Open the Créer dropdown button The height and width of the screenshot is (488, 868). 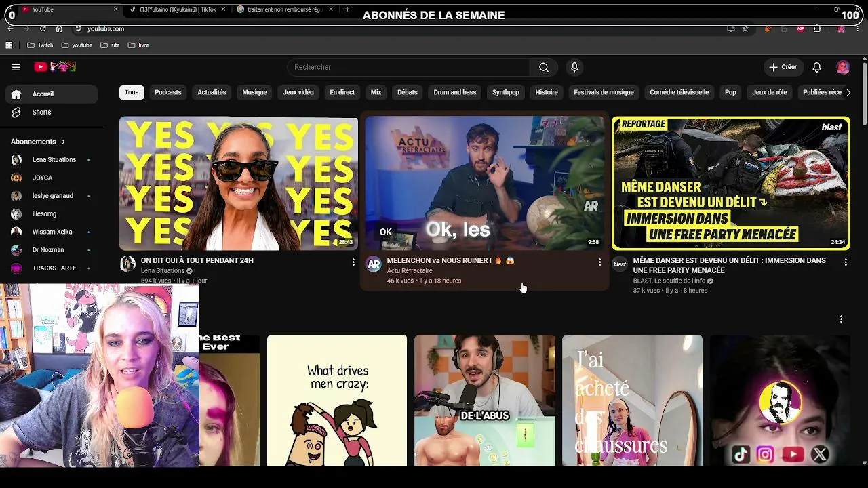pyautogui.click(x=783, y=67)
